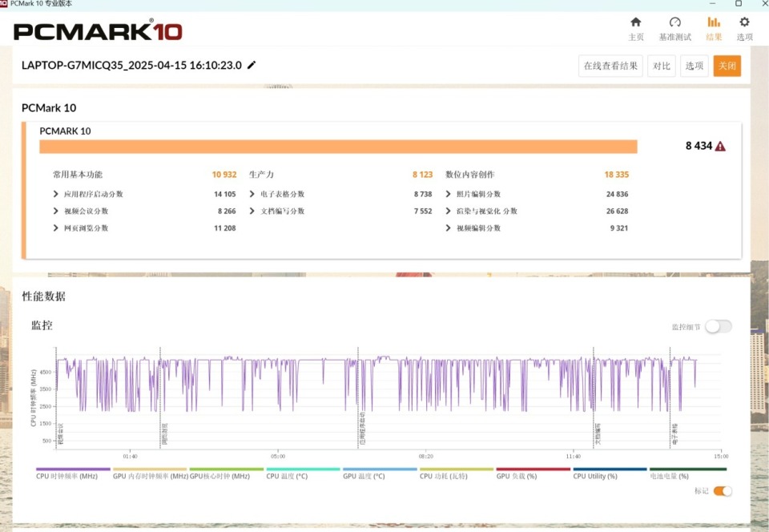This screenshot has height=532, width=769.
Task: Expand the 应用程序启动分数 row
Action: pyautogui.click(x=55, y=194)
